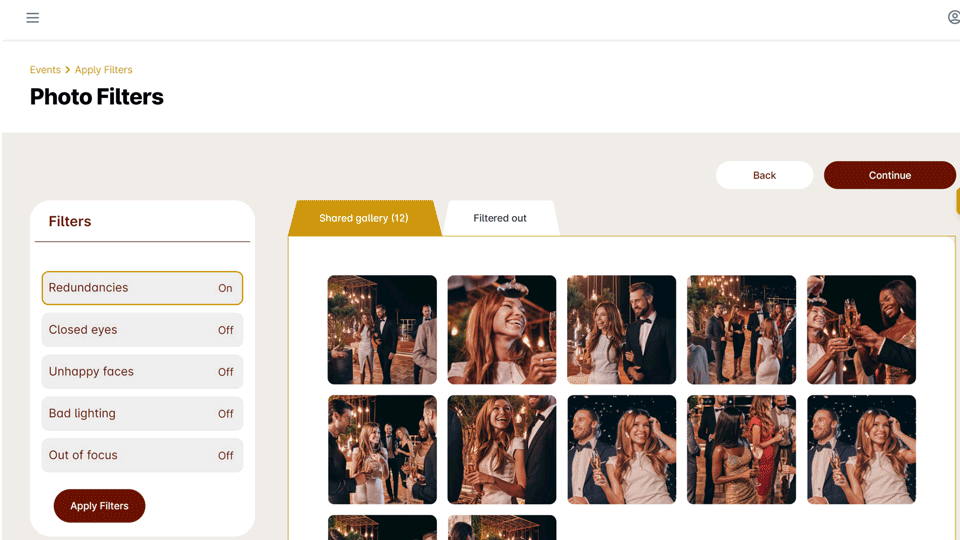The width and height of the screenshot is (960, 540).
Task: Turn on the Out of focus filter
Action: (142, 455)
